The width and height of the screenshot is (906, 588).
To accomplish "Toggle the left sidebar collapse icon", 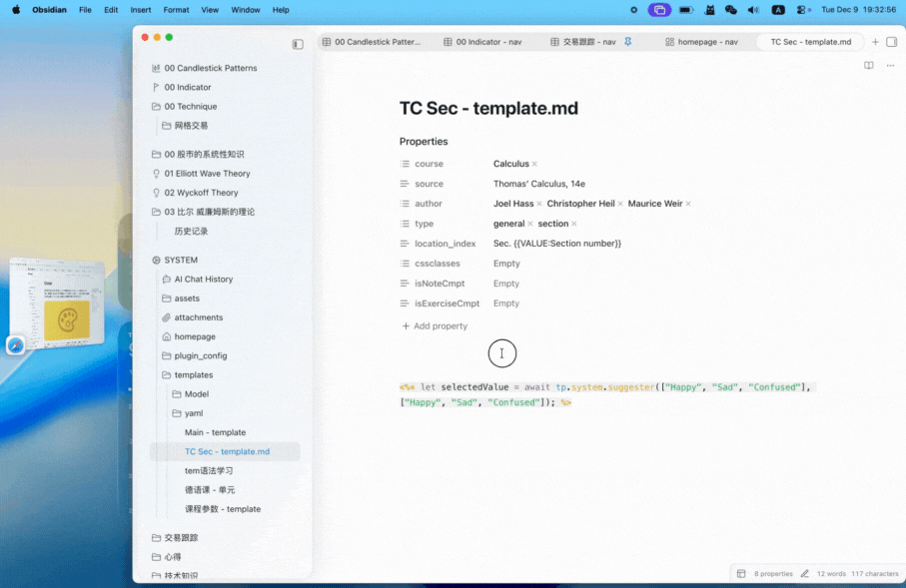I will (x=298, y=45).
